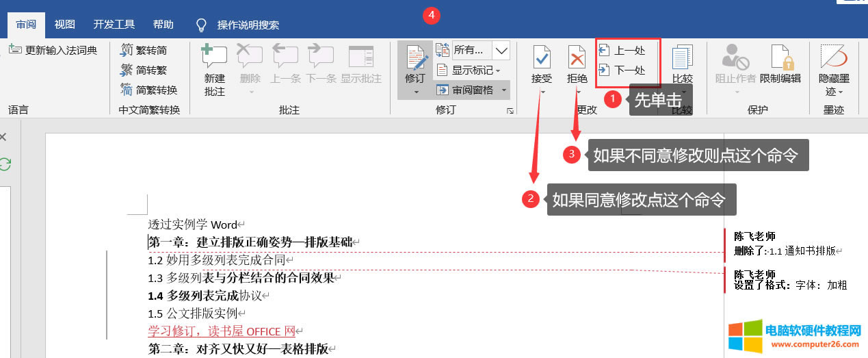This screenshot has width=868, height=358.
Task: Switch to the View (视图) tab
Action: (x=64, y=25)
